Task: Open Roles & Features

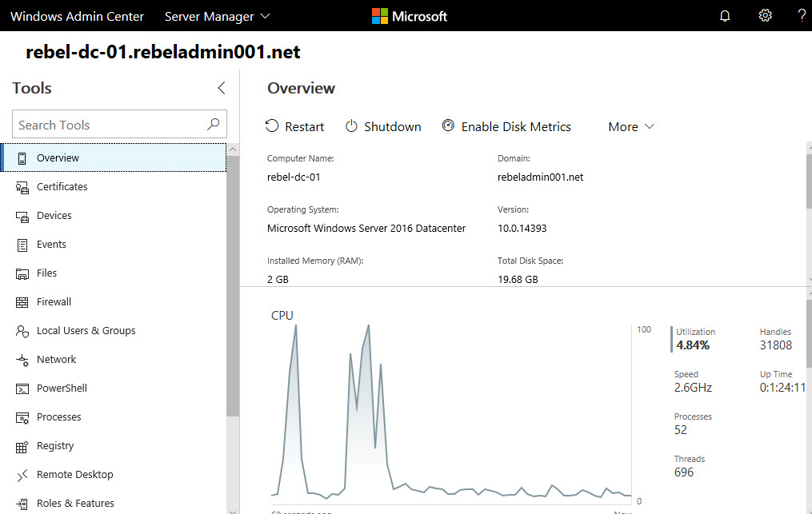Action: point(114,503)
